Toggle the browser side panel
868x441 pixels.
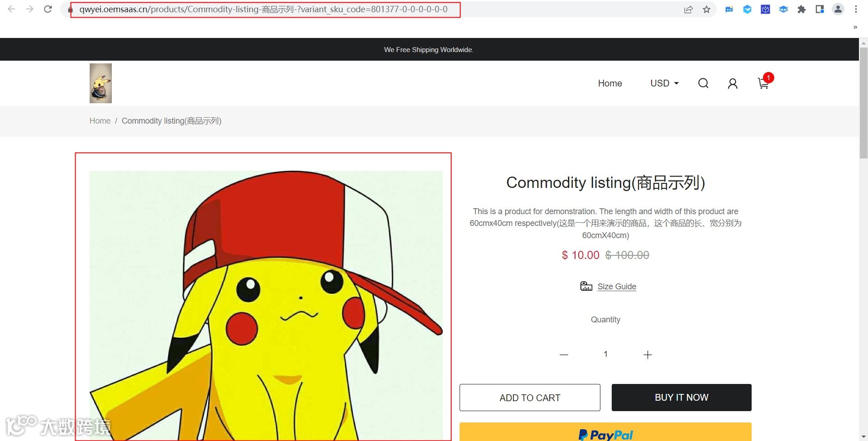click(820, 10)
